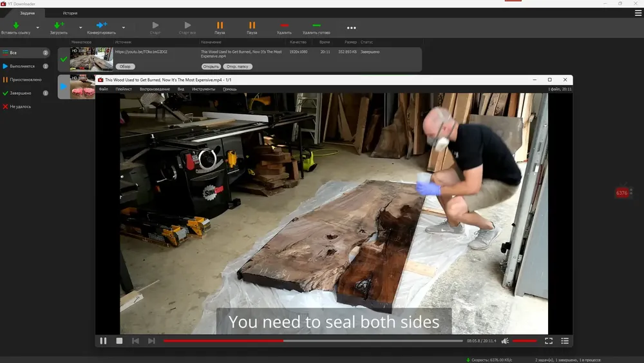The image size is (644, 363).
Task: Expand the dropdown arrow beside Вставить ссылку
Action: [x=38, y=28]
